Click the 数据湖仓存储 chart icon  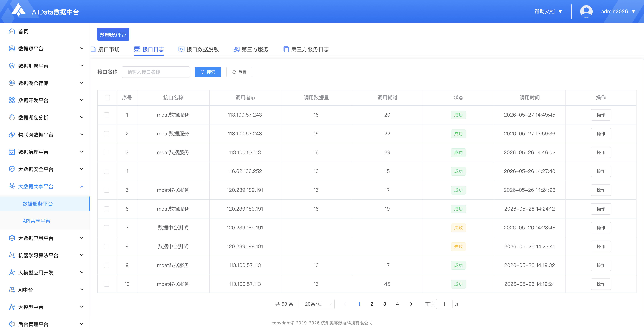pos(12,83)
